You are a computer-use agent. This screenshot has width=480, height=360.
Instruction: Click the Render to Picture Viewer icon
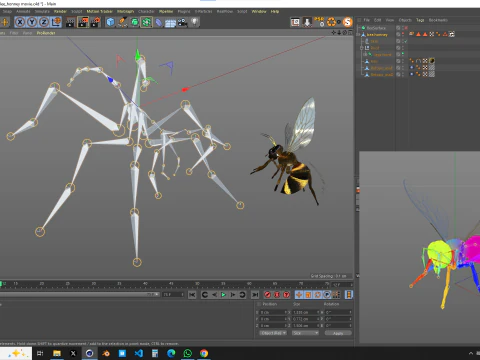(83, 22)
